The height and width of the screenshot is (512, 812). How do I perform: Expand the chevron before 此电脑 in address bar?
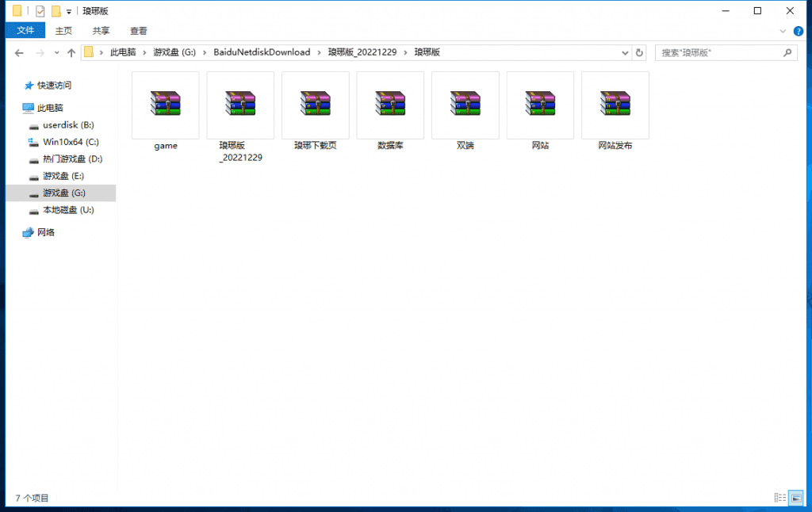(x=101, y=52)
